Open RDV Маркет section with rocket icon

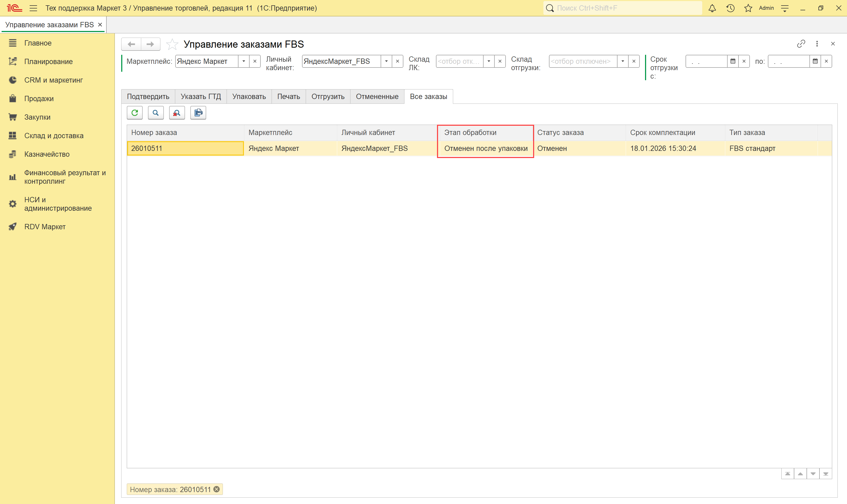point(44,227)
